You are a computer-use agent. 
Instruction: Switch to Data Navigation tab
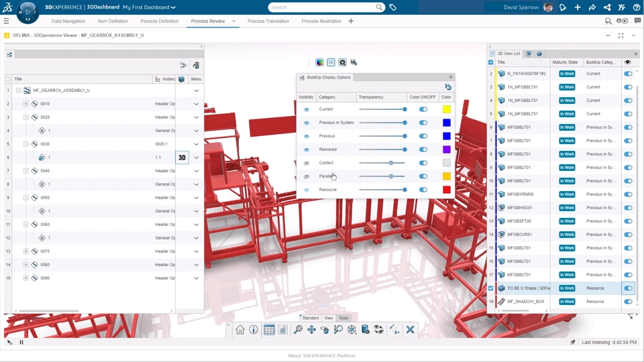(x=68, y=21)
